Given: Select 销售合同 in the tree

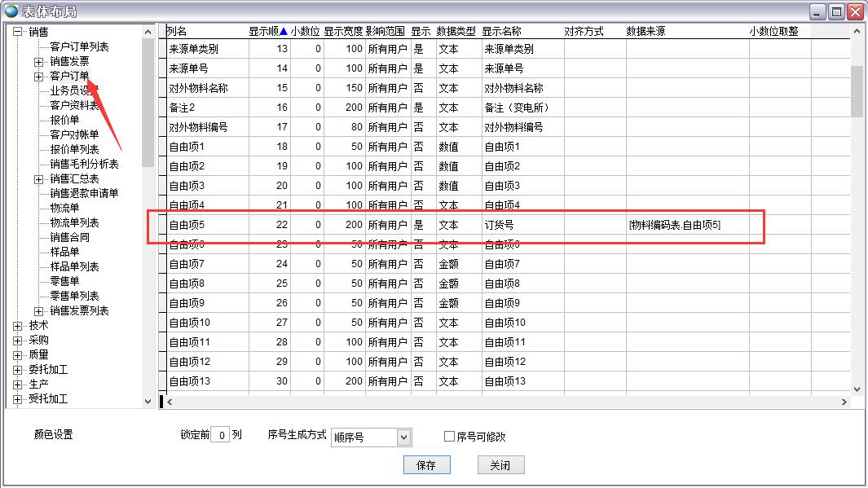Looking at the screenshot, I should pos(69,238).
